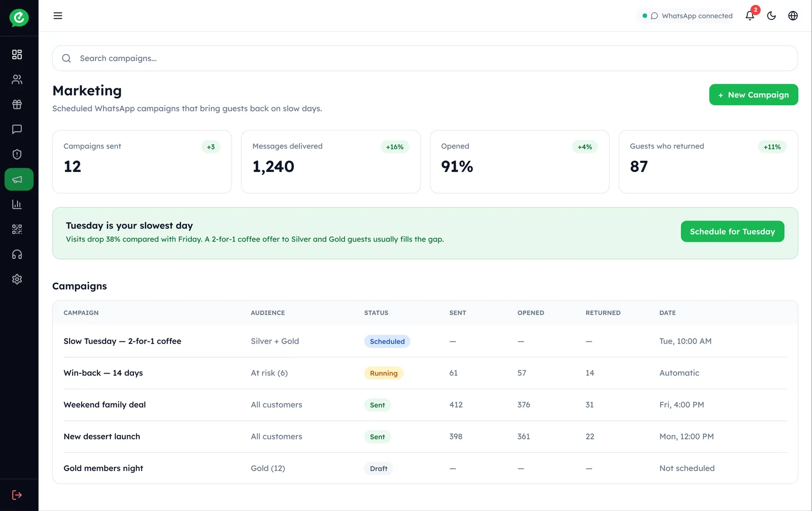Open the dashboard grid icon in sidebar
The height and width of the screenshot is (511, 812).
(17, 54)
